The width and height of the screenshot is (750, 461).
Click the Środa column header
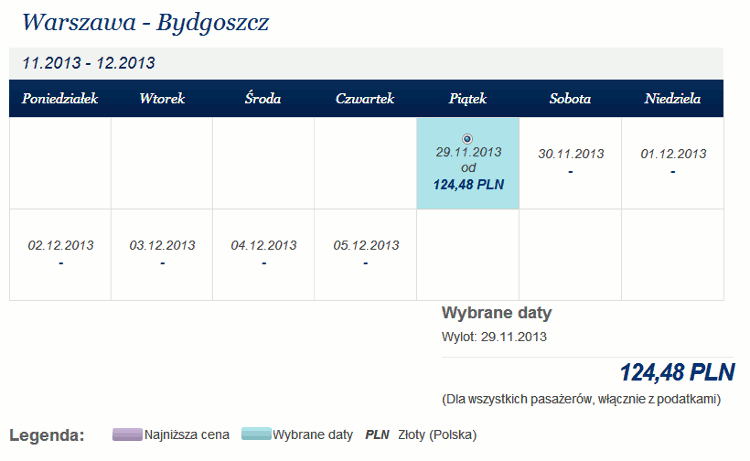[263, 99]
